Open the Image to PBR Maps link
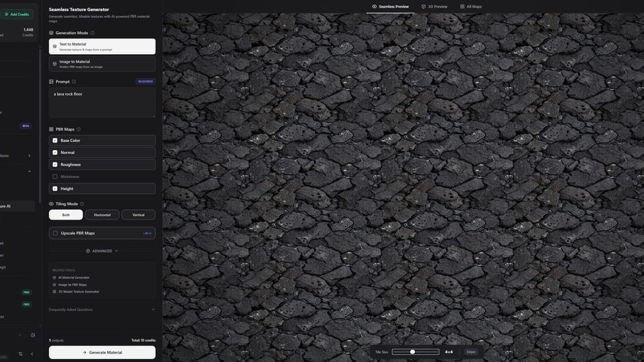 coord(72,284)
